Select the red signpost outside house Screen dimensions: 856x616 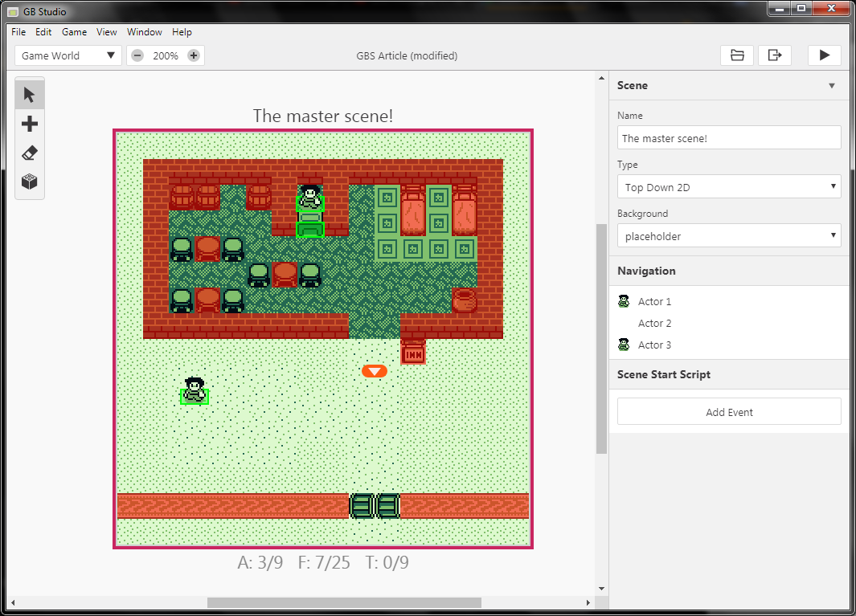[x=413, y=352]
